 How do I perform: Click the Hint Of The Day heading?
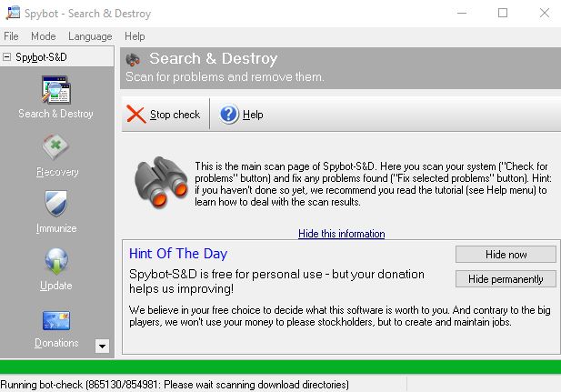point(178,254)
